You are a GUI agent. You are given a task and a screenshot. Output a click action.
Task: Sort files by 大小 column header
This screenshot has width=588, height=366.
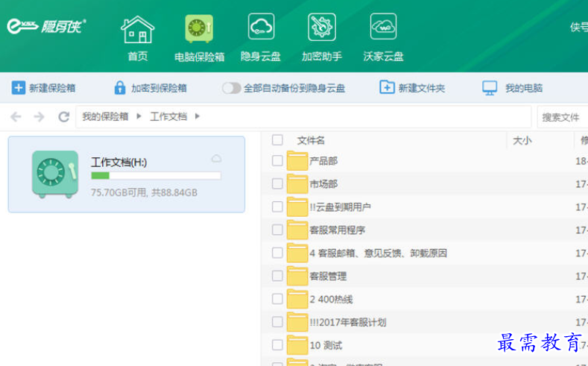pyautogui.click(x=522, y=140)
